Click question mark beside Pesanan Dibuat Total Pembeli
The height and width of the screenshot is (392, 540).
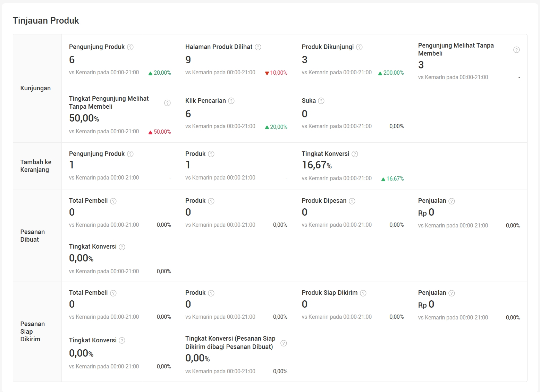[x=113, y=201]
